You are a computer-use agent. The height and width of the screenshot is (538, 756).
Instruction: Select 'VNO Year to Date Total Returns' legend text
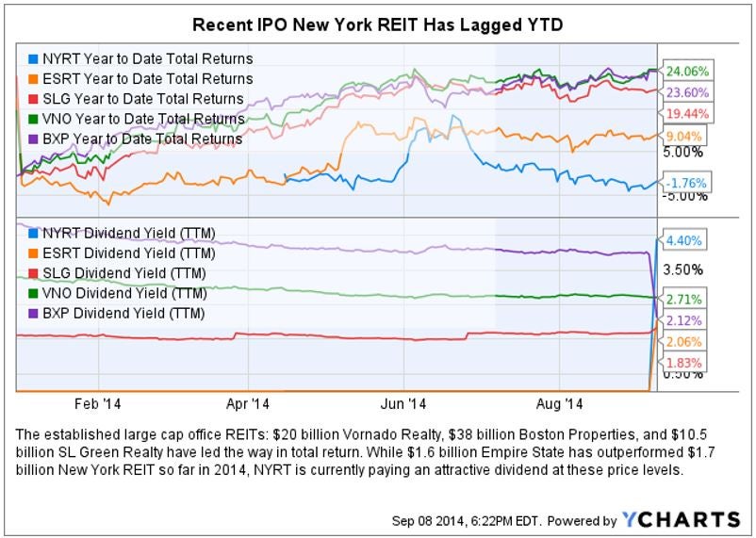143,119
